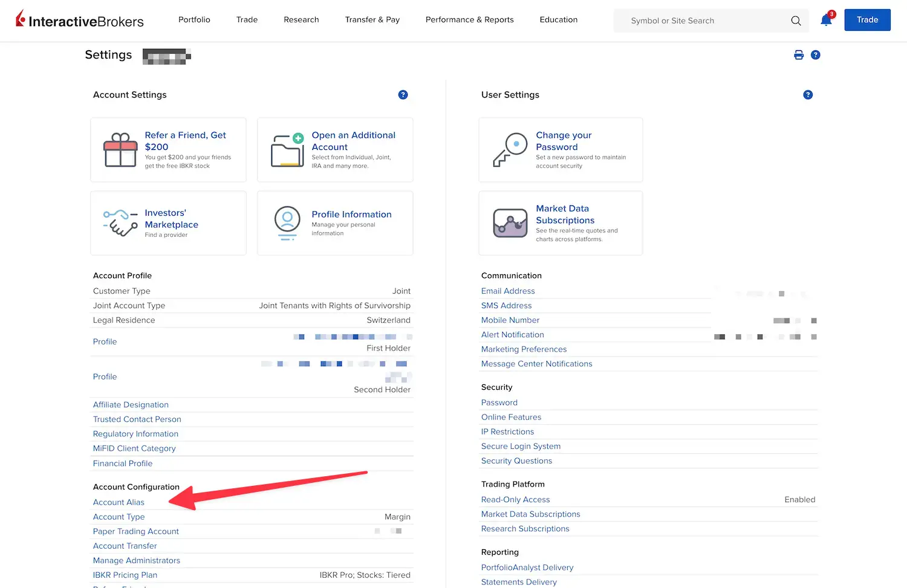This screenshot has width=907, height=588.
Task: Open IP Restrictions
Action: (507, 431)
